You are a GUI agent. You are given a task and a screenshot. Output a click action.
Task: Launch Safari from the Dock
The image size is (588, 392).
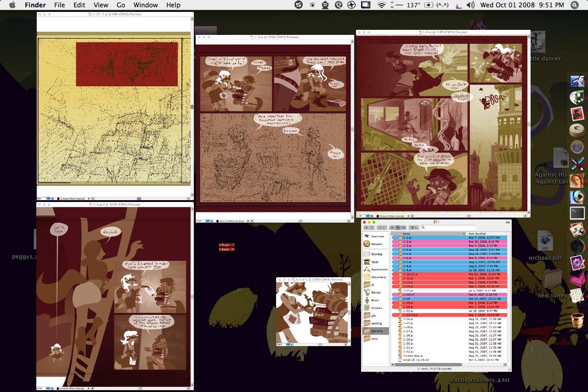coord(577,147)
